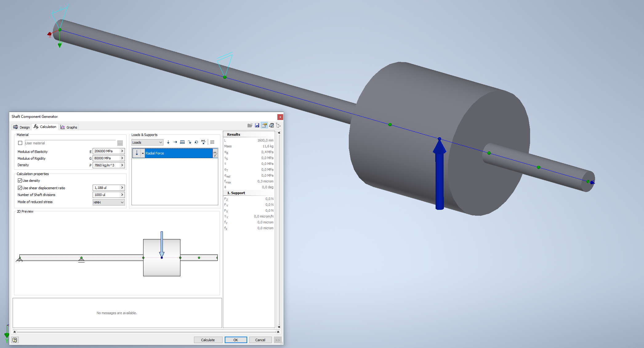This screenshot has width=644, height=348.
Task: Select the Torque load icon
Action: point(196,142)
